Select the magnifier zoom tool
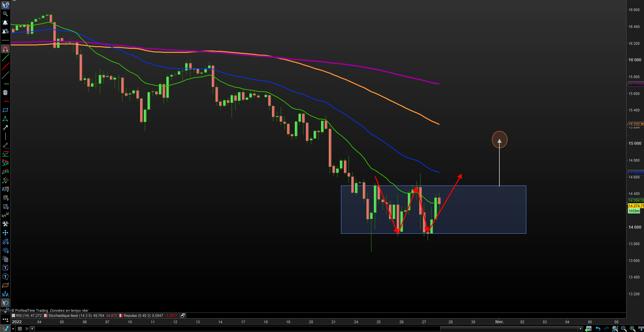This screenshot has width=644, height=332. pos(5,14)
